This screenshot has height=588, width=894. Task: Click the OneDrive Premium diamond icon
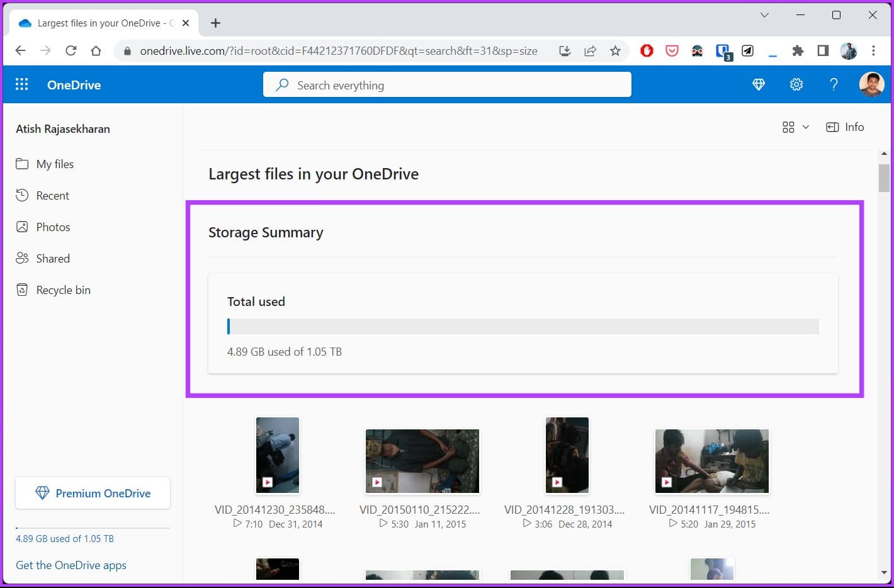point(758,84)
